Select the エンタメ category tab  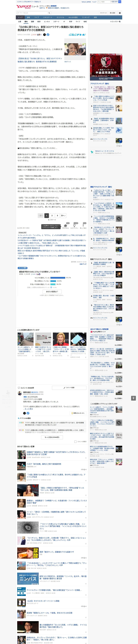pyautogui.click(x=47, y=21)
